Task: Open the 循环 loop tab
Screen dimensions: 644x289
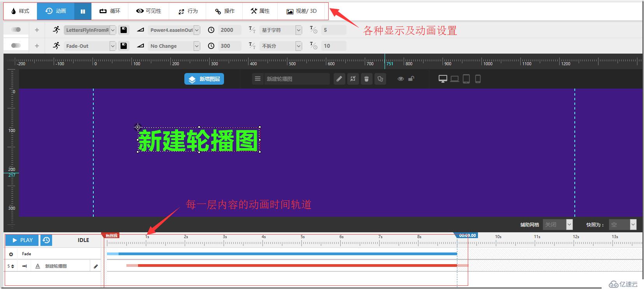Action: click(x=110, y=11)
